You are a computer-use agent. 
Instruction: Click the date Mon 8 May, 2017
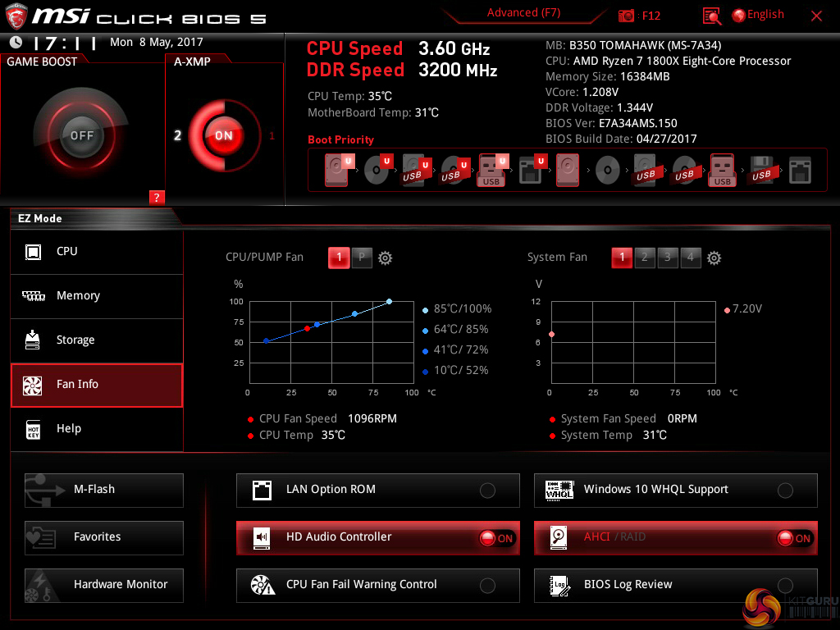(x=157, y=43)
